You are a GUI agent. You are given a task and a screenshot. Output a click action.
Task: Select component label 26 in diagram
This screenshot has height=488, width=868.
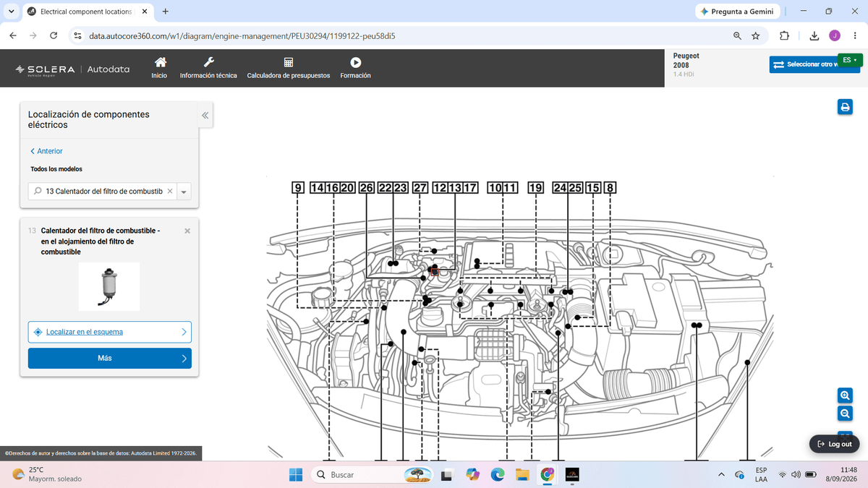367,188
